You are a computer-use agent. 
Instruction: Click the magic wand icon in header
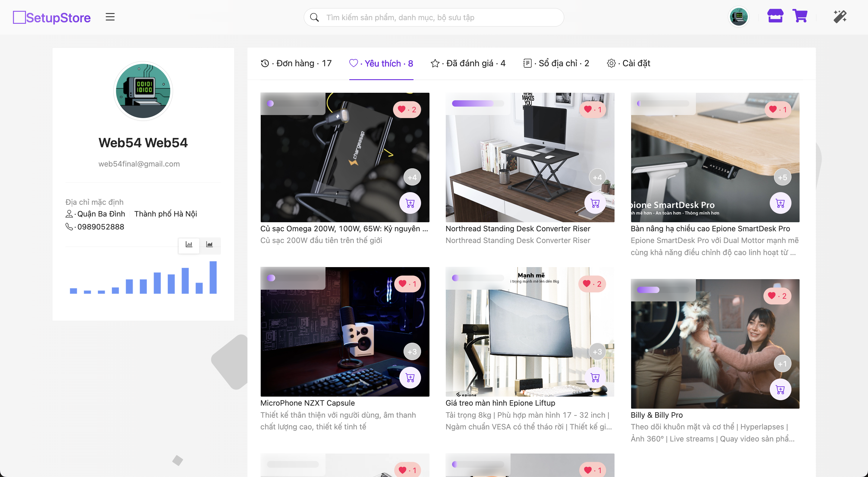(840, 17)
